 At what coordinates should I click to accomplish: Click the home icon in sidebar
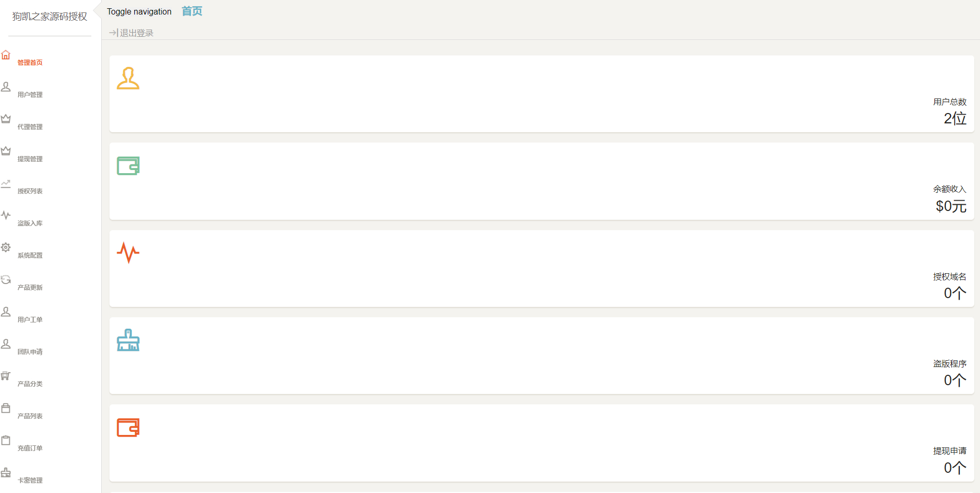(x=6, y=55)
